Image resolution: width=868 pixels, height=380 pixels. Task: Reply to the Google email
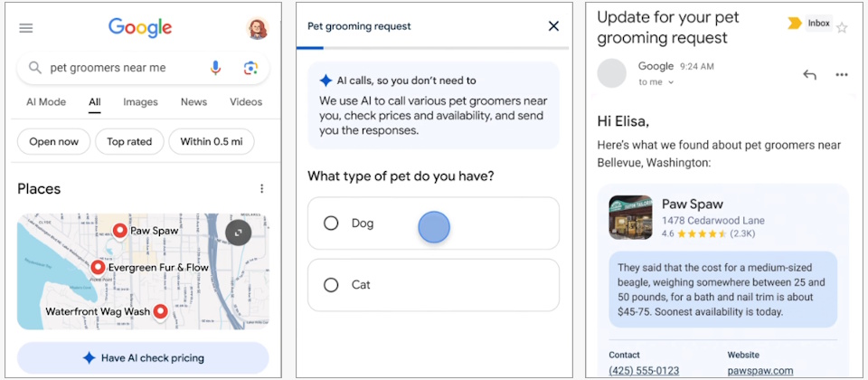point(809,75)
